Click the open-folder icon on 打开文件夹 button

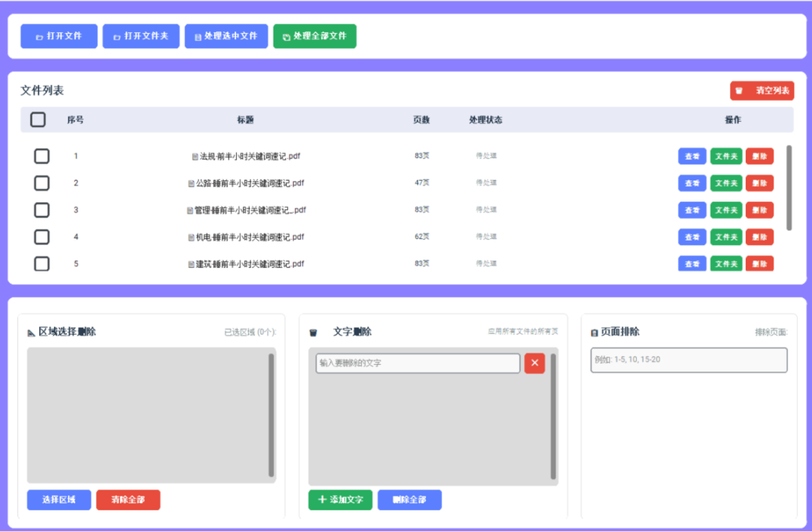(x=117, y=35)
